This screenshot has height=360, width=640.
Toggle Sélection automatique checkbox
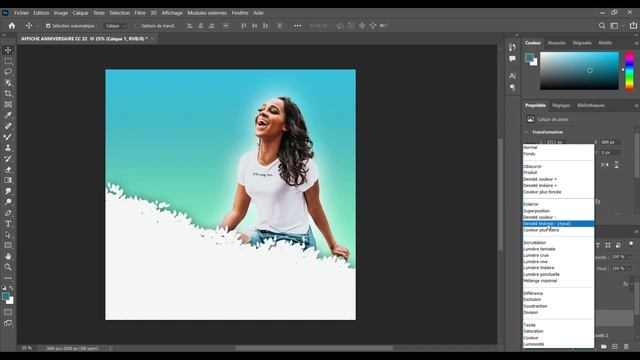coord(48,26)
